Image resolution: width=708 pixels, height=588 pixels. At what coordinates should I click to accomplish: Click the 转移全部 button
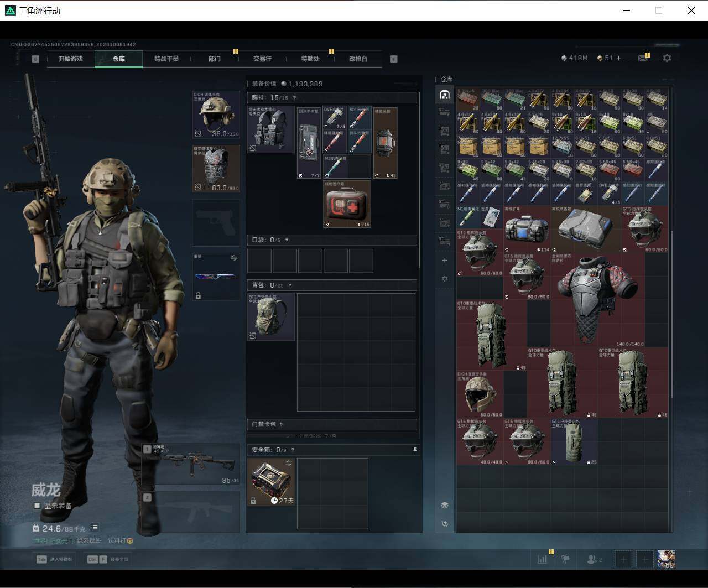(x=108, y=559)
